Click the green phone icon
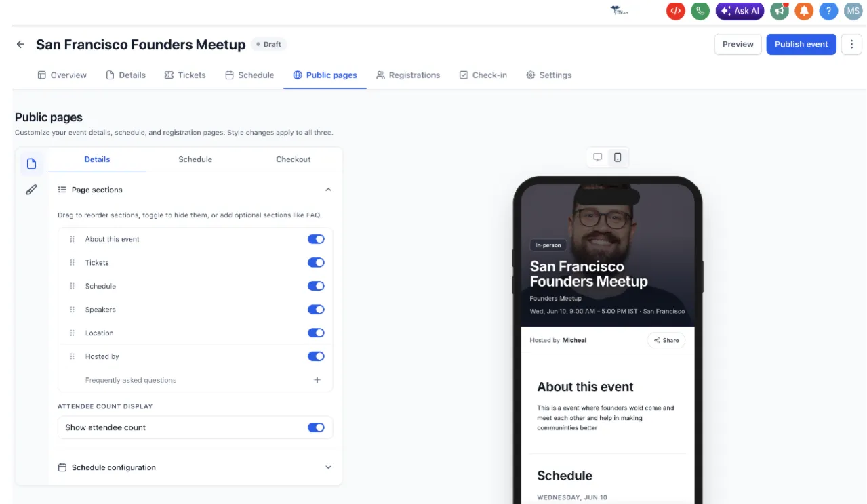 tap(700, 11)
